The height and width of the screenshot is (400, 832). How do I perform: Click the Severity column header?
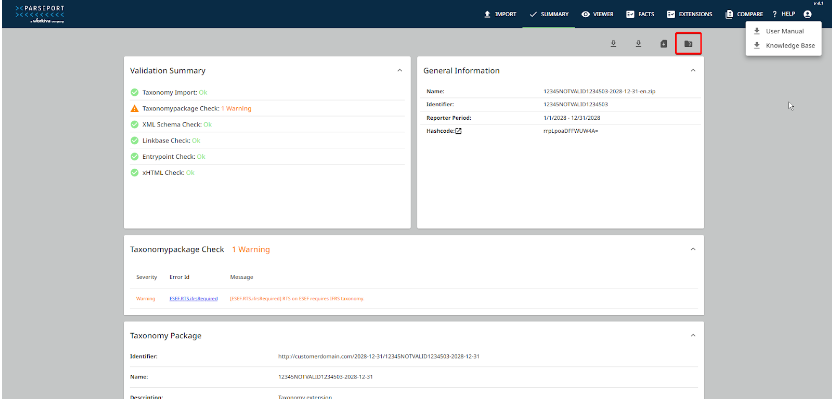[146, 277]
